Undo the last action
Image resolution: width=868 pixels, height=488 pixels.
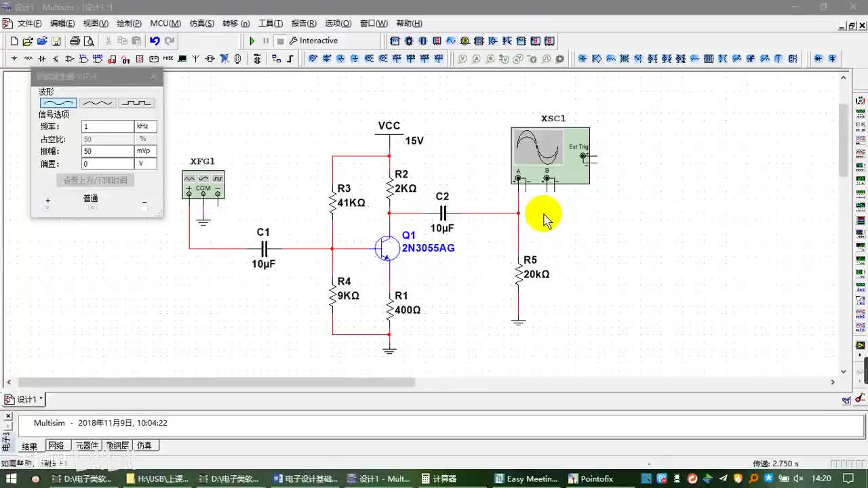coord(155,41)
